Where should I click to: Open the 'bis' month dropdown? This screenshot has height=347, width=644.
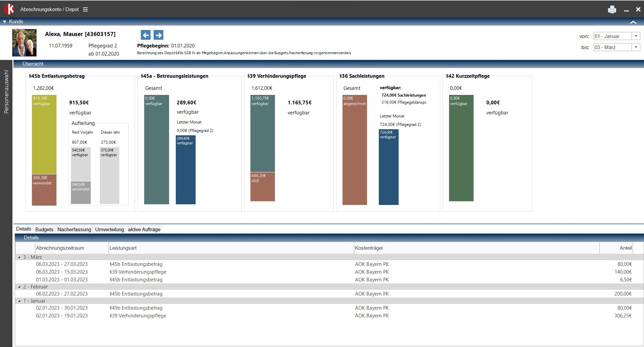click(x=636, y=47)
